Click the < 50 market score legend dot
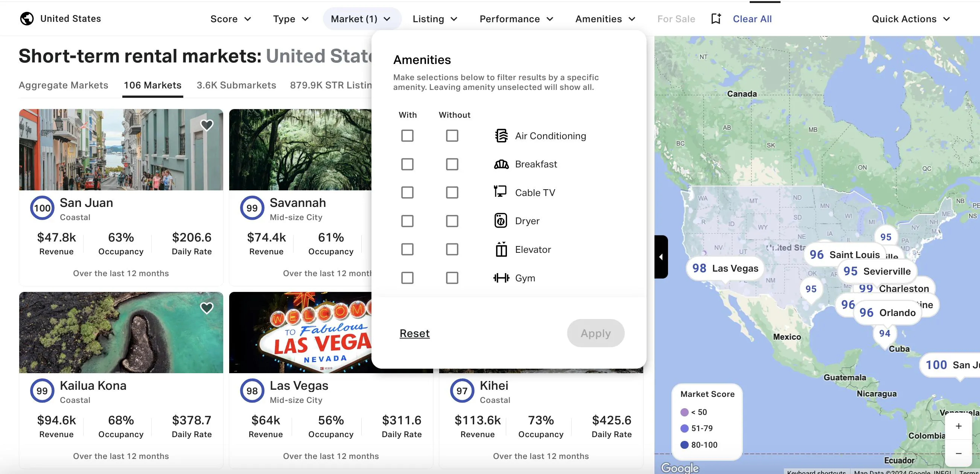Viewport: 980px width, 474px height. click(684, 412)
